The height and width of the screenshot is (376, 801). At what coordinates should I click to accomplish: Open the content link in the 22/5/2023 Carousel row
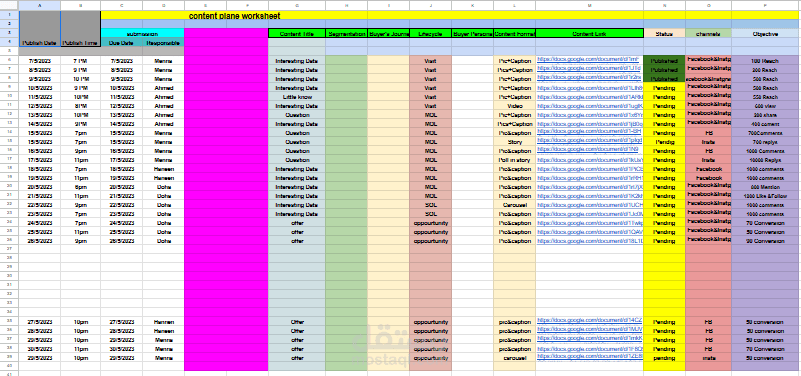(x=590, y=204)
